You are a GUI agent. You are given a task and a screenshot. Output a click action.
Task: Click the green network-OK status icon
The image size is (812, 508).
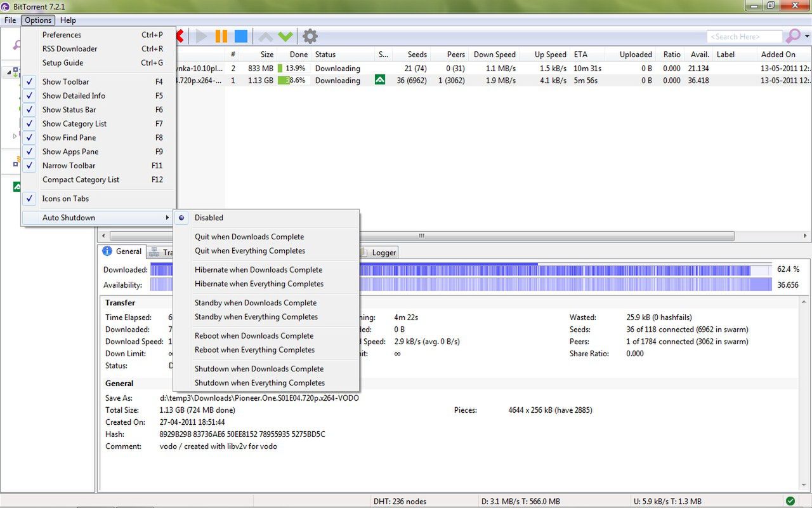[790, 501]
